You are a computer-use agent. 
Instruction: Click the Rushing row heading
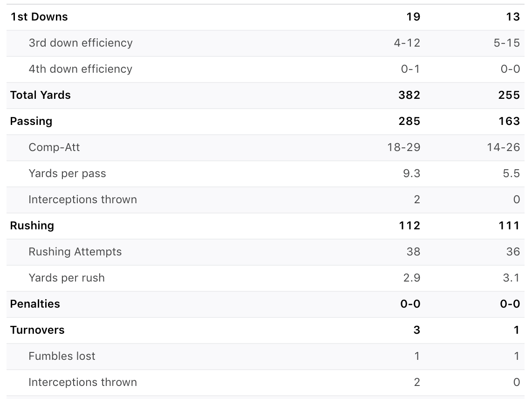(x=32, y=226)
